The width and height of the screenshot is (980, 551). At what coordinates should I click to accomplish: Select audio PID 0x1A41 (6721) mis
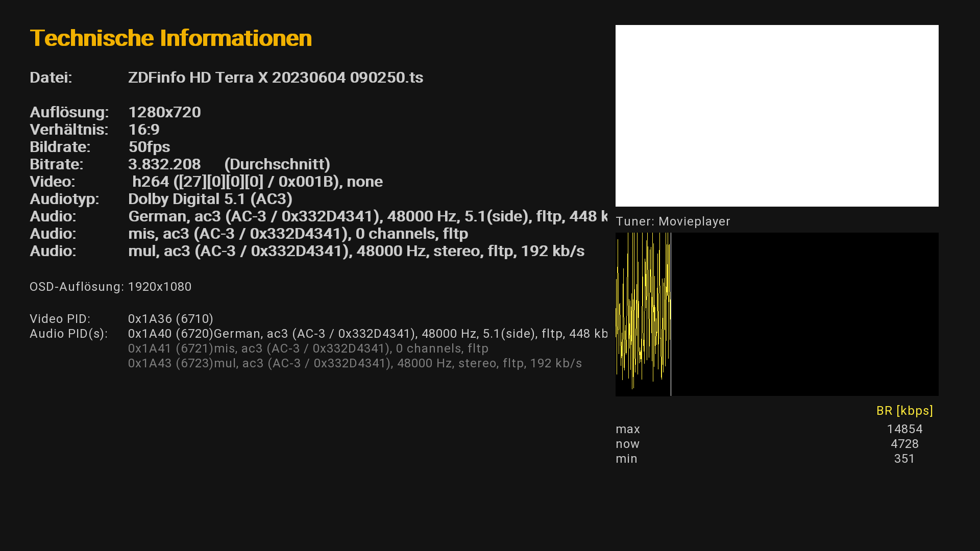click(308, 348)
